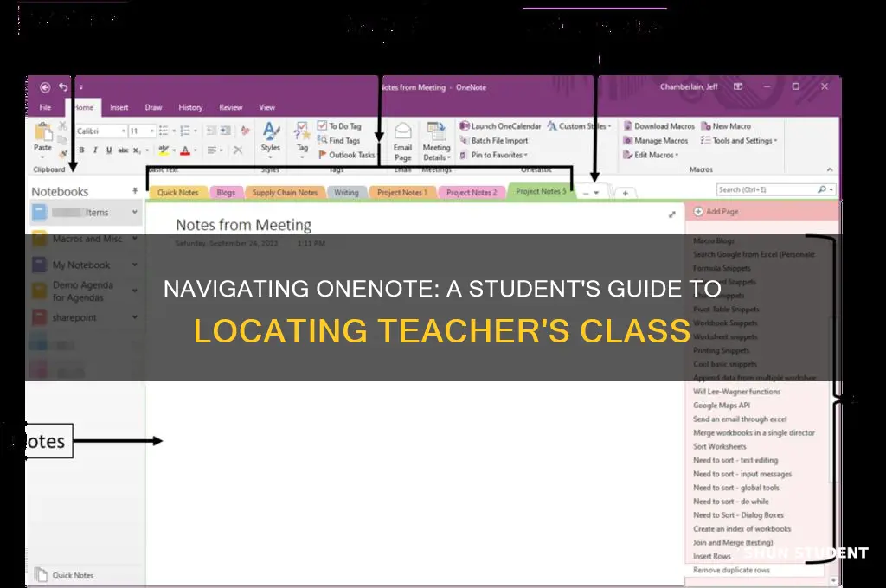Open the Quick Notes section tab
The width and height of the screenshot is (886, 588).
[178, 193]
